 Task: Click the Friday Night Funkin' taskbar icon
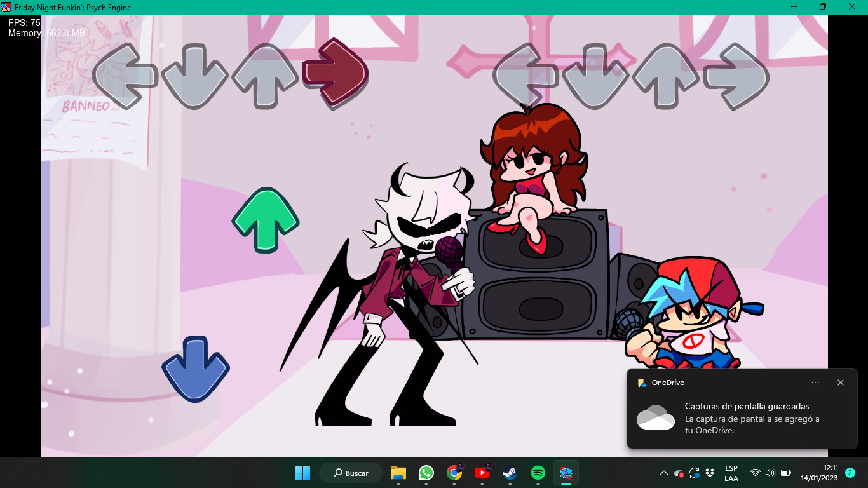[566, 473]
